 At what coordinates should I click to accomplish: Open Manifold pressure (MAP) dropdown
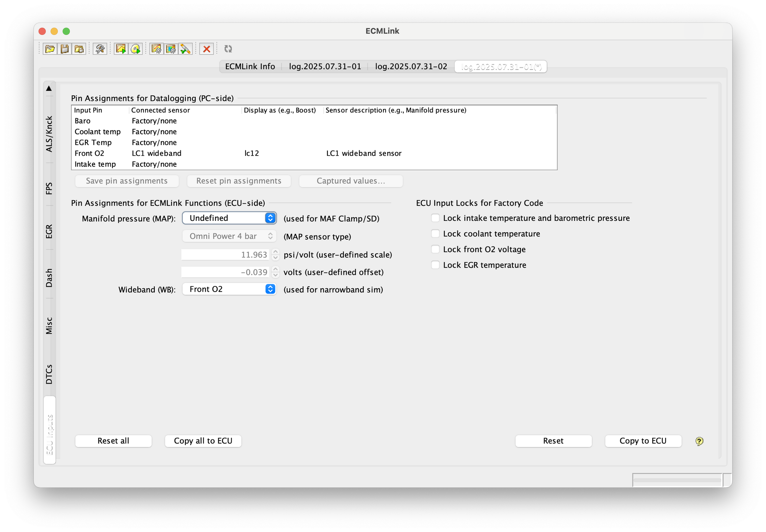pos(229,218)
